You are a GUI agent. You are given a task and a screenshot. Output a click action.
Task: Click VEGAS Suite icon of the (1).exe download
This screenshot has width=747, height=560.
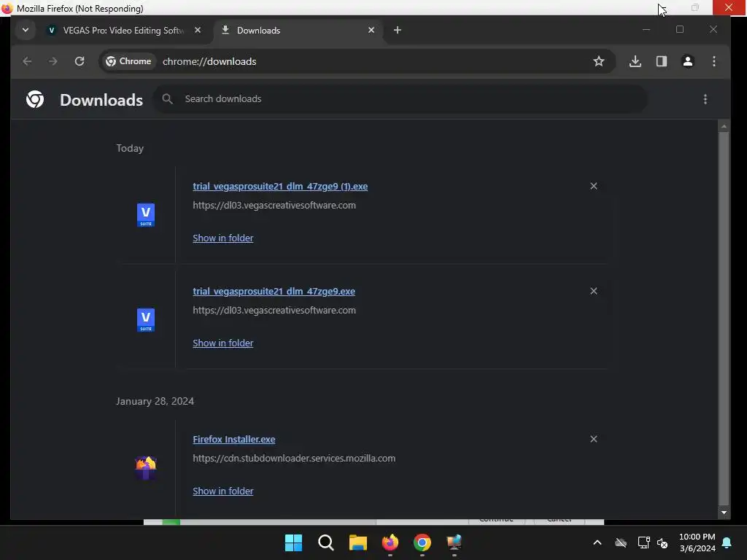(x=146, y=215)
